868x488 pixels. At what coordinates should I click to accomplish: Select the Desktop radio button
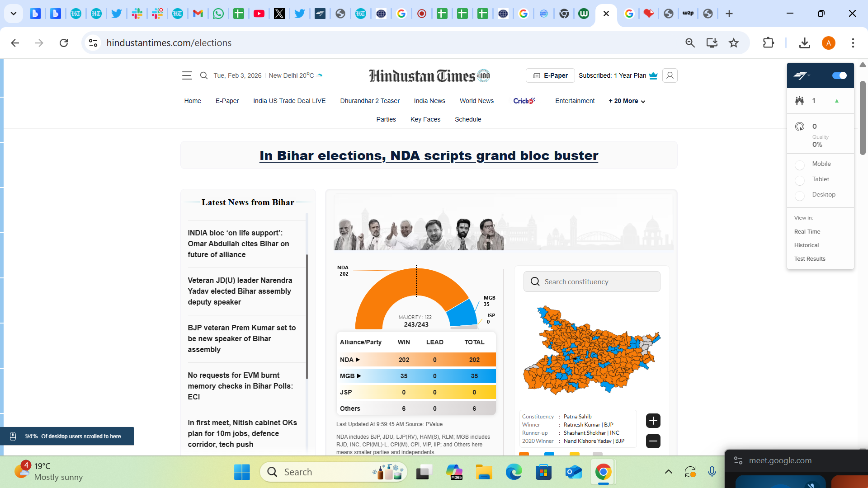[800, 196]
